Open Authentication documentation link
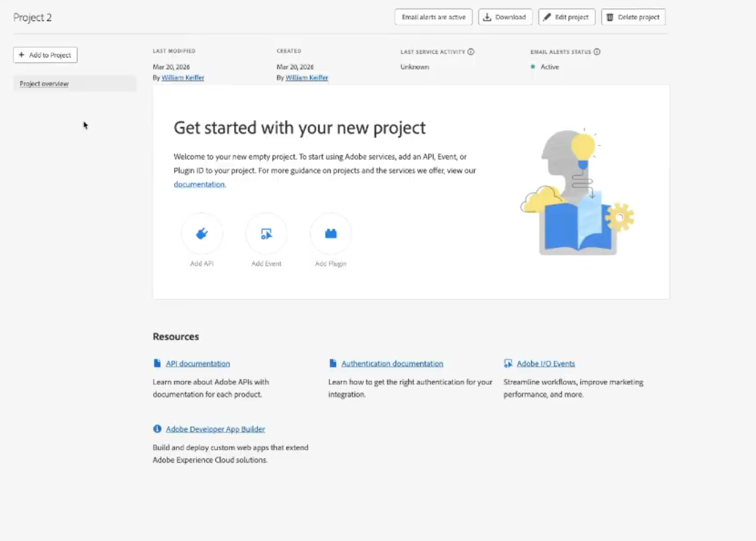The height and width of the screenshot is (541, 756). tap(392, 363)
